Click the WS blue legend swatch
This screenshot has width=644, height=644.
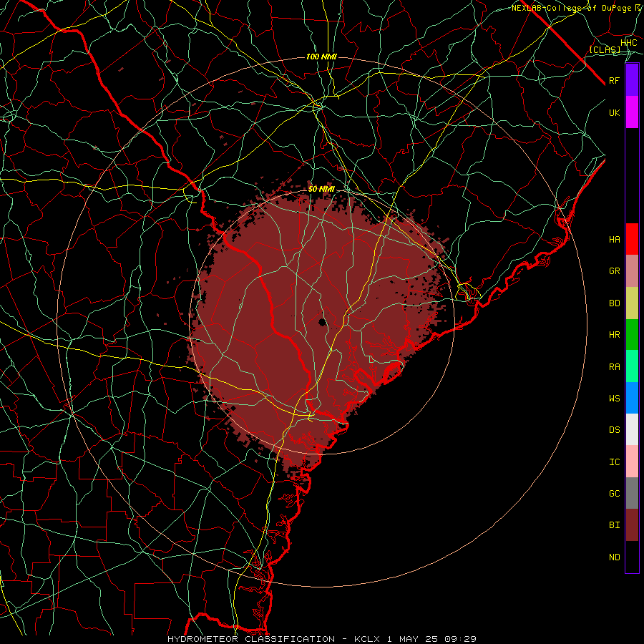pos(632,398)
